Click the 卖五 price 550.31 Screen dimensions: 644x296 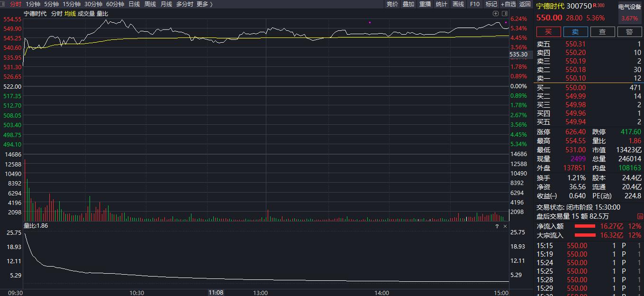tap(576, 44)
